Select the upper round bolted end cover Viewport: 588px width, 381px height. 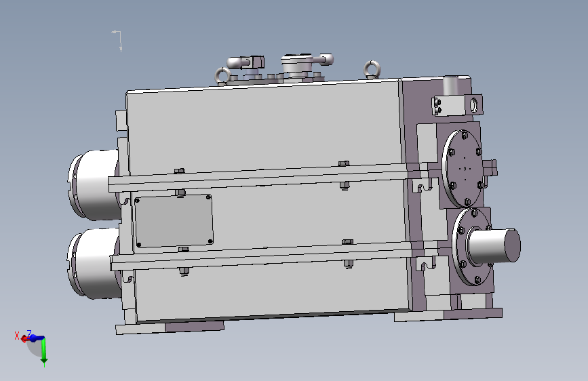[x=462, y=168]
